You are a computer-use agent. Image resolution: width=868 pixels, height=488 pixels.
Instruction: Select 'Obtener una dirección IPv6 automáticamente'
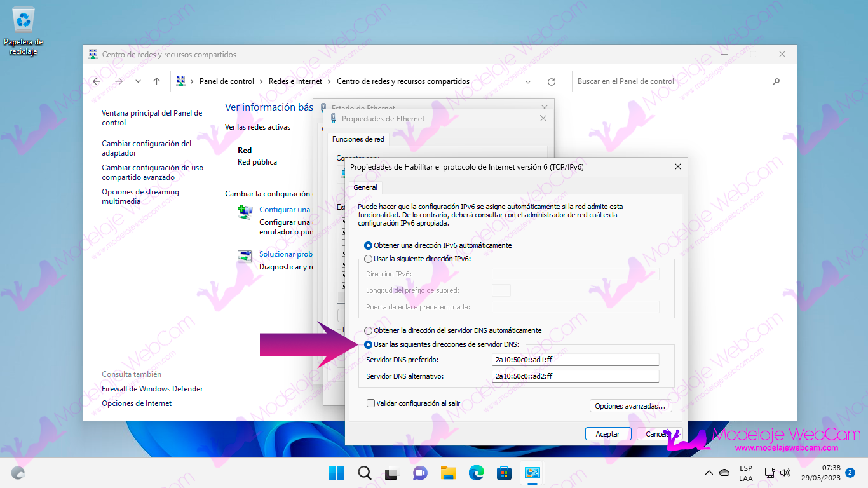369,245
